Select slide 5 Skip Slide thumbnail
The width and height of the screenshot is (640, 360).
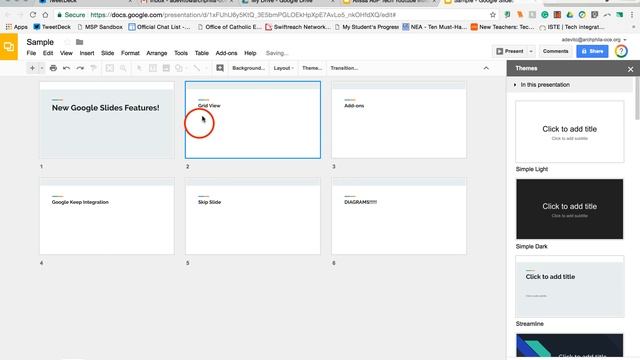coord(253,216)
